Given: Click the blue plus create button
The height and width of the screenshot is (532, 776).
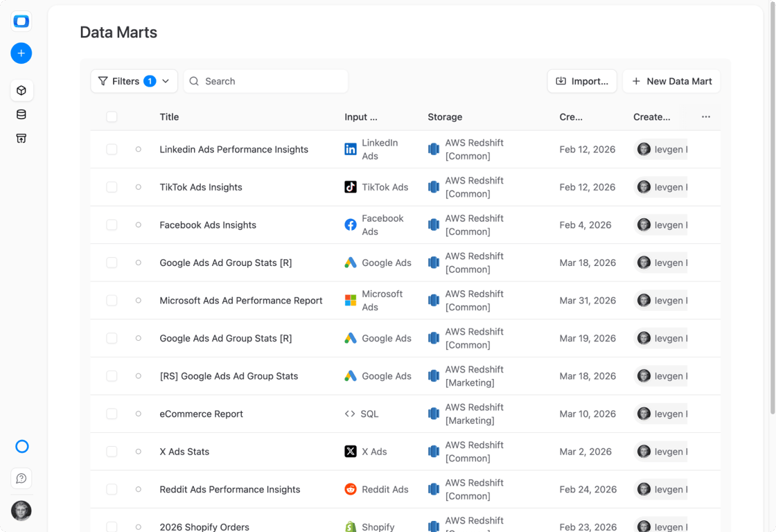Looking at the screenshot, I should (21, 53).
